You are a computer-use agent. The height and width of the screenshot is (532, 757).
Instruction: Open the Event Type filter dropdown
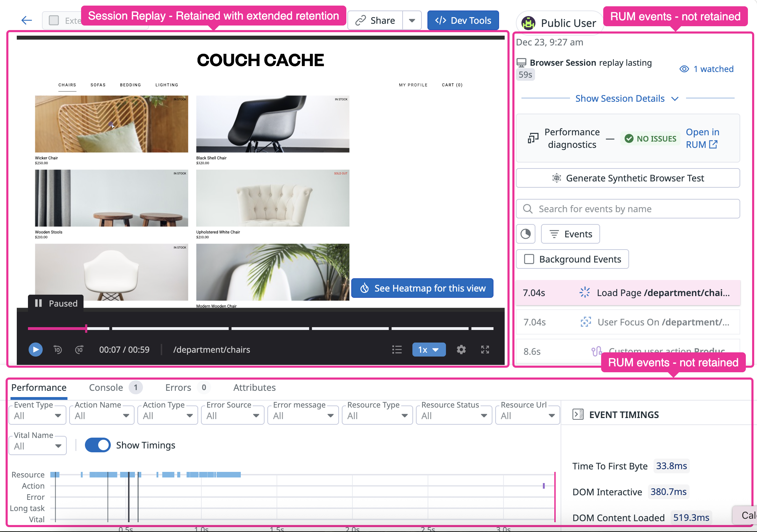[37, 416]
